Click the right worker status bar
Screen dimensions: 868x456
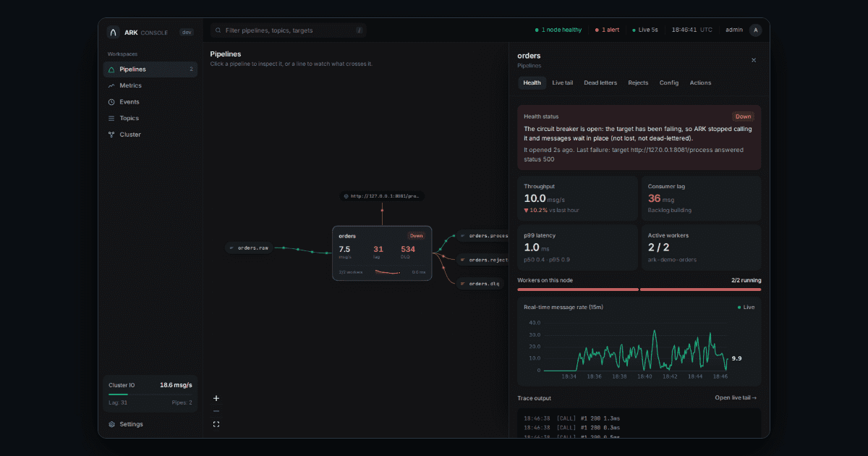tap(700, 290)
